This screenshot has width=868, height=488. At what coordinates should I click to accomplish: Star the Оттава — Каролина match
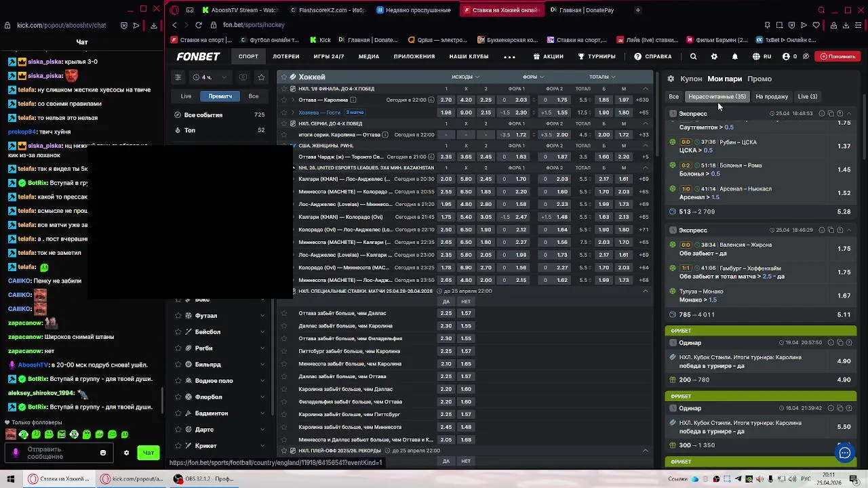tap(284, 100)
